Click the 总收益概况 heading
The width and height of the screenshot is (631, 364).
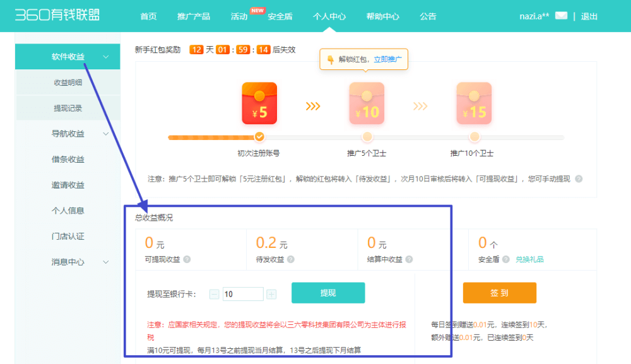coord(154,218)
